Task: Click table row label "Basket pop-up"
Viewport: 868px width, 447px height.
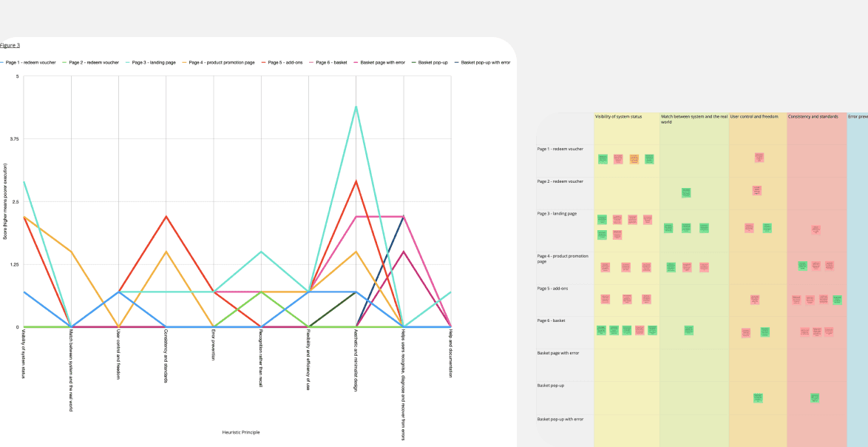Action: pyautogui.click(x=551, y=385)
